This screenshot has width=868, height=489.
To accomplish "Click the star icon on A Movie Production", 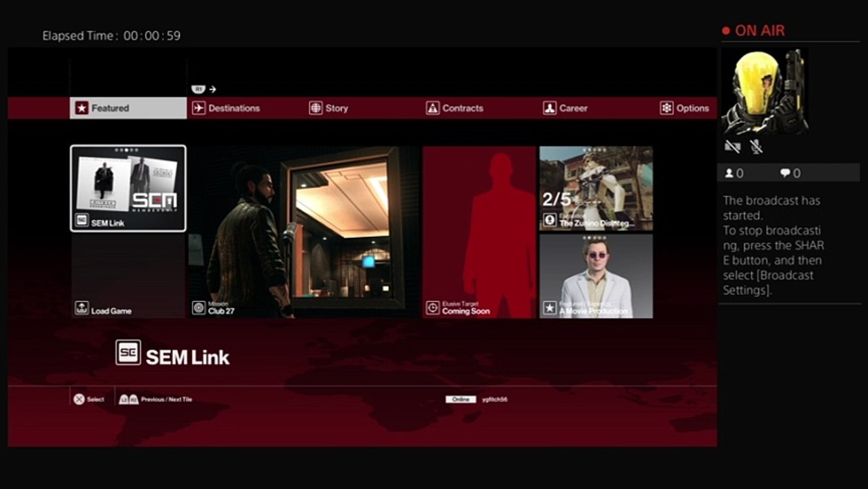I will (550, 308).
